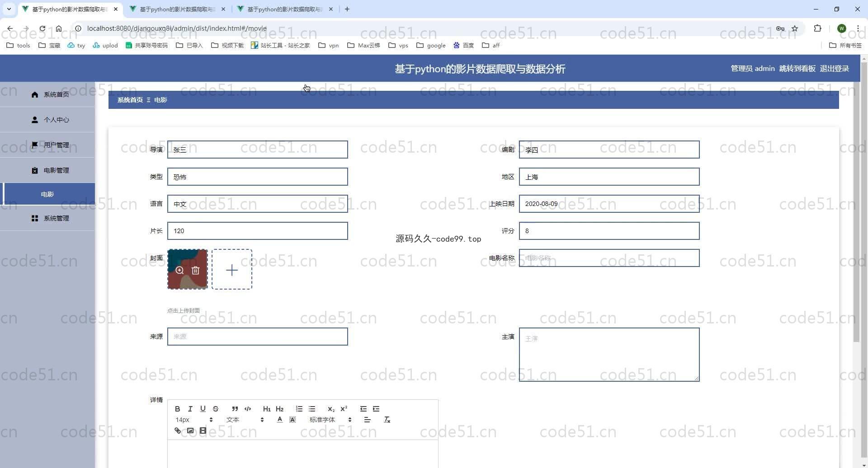Insert a blockquote in the editor
868x468 pixels.
click(x=235, y=409)
